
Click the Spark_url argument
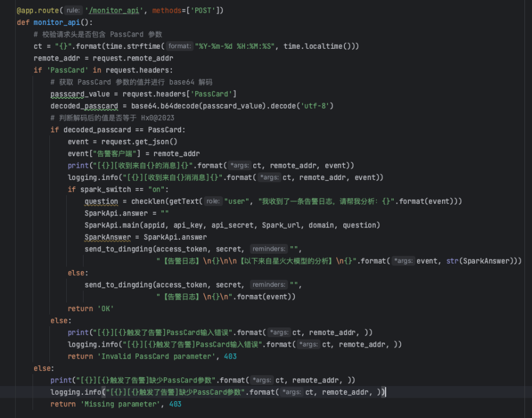281,225
